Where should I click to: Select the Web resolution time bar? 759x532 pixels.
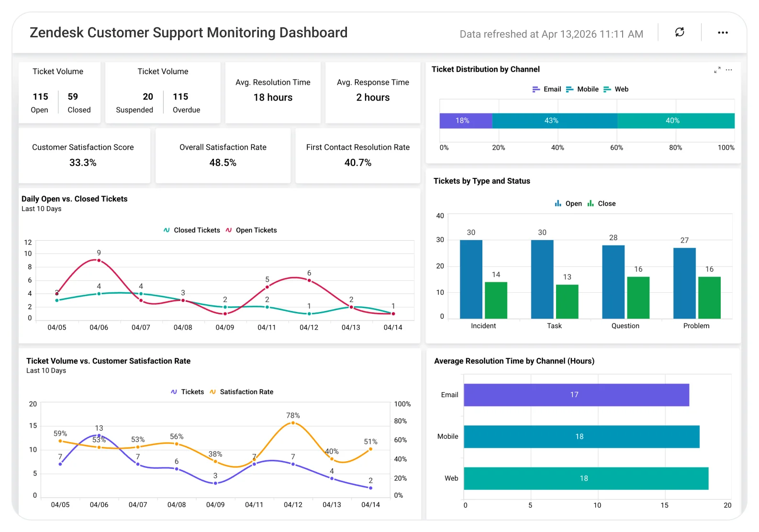(586, 478)
